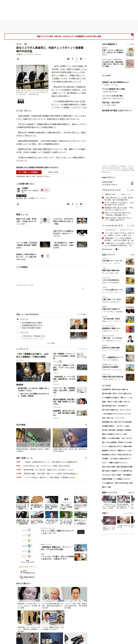
Task: Close the subscription banner with X
Action: click(x=132, y=34)
